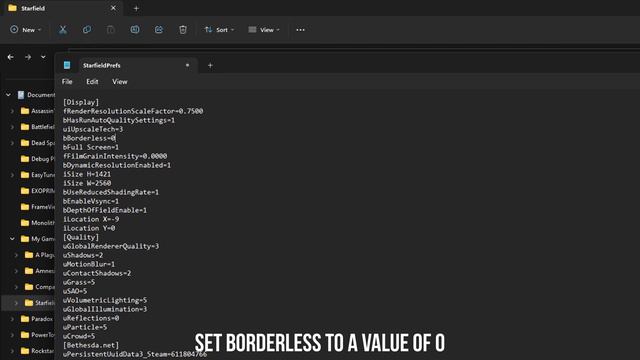640x360 pixels.
Task: Select the FrameView folder in tree
Action: coord(38,207)
